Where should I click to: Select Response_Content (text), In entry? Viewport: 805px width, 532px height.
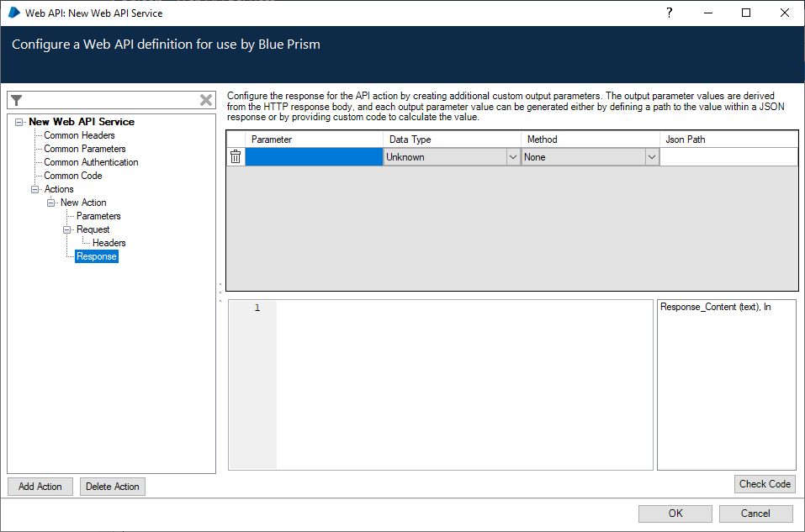coord(715,307)
